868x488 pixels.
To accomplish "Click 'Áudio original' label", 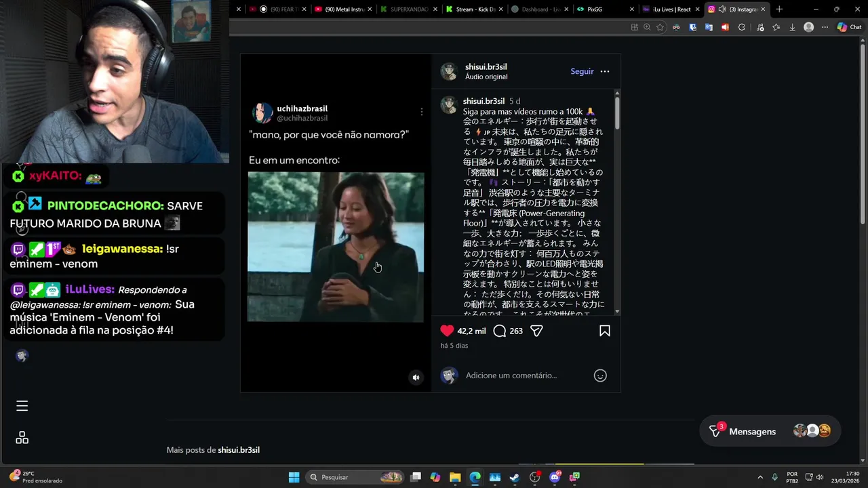I will [486, 77].
